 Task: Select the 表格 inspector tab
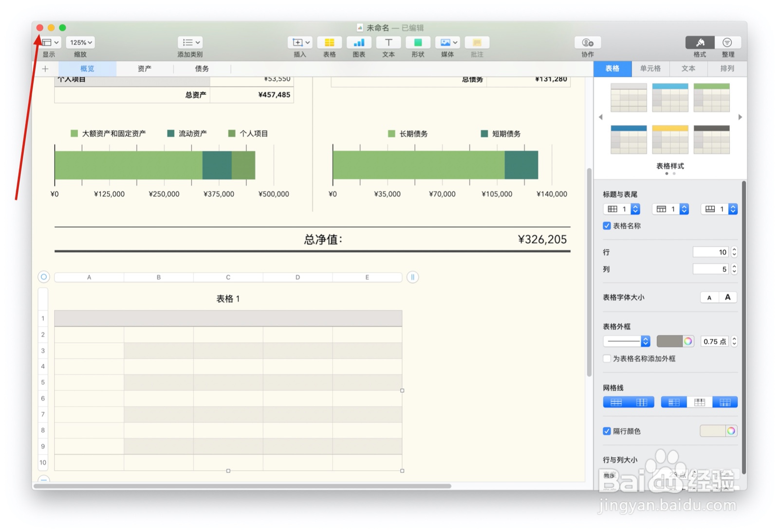612,69
